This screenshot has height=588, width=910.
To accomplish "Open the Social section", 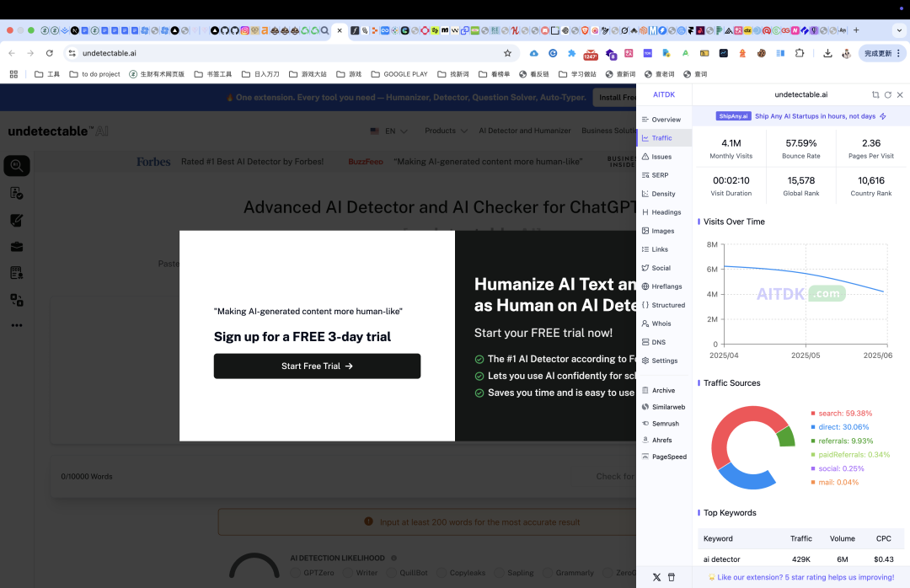I will click(656, 268).
